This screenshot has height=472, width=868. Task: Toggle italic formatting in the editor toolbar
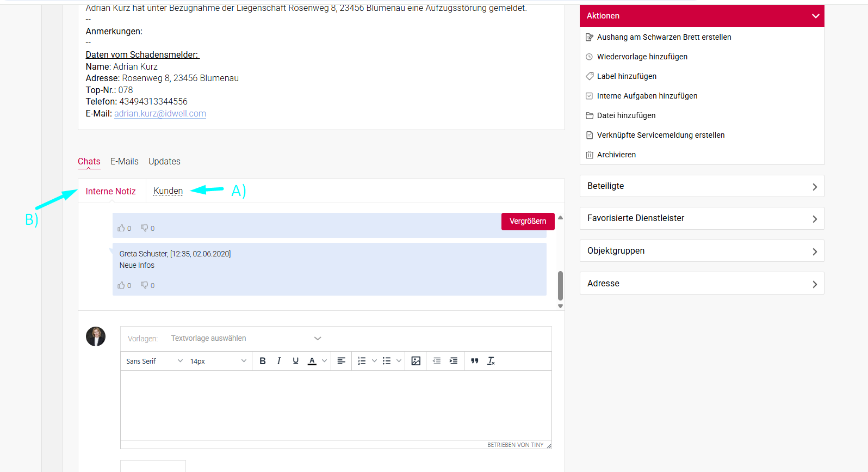[279, 361]
